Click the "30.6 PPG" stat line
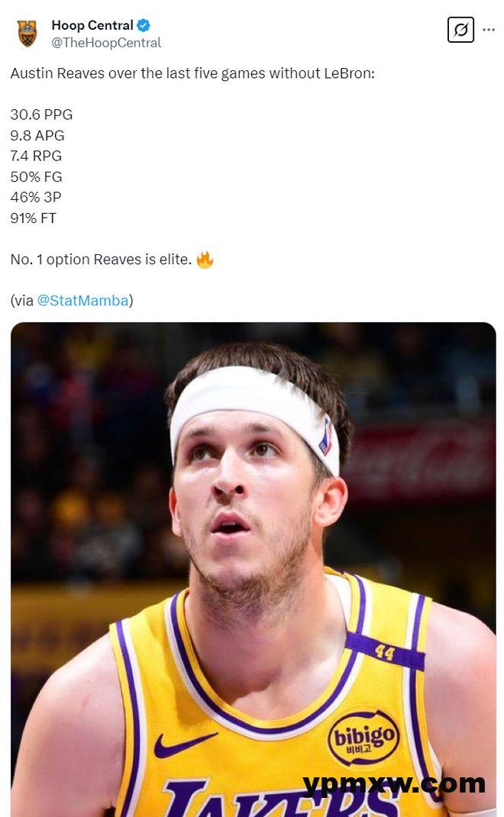Image resolution: width=504 pixels, height=817 pixels. click(x=41, y=115)
